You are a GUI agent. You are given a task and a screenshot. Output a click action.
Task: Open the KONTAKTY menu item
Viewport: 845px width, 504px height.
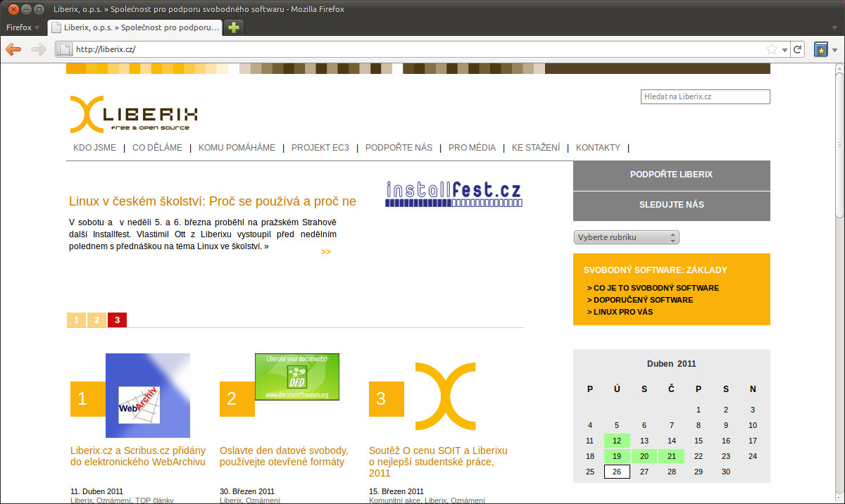pyautogui.click(x=598, y=148)
